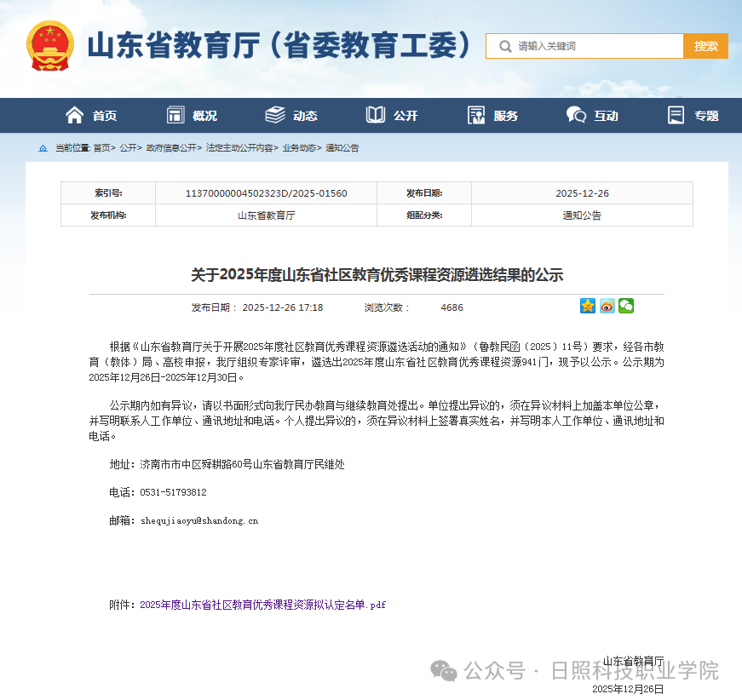Click the 山东省教育厅 header title
This screenshot has width=742, height=700.
click(x=281, y=45)
